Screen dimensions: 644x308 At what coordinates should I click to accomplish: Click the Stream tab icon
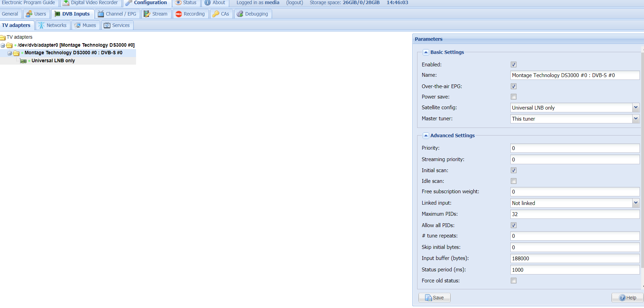point(147,14)
